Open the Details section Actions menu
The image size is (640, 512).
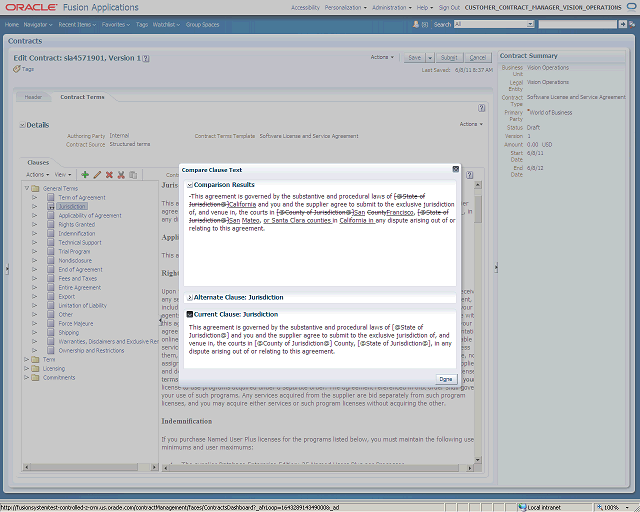471,124
